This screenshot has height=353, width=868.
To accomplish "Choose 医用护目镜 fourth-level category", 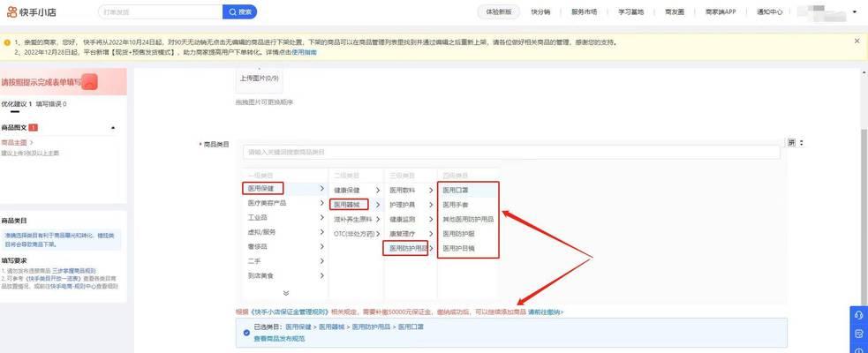I will coord(459,249).
